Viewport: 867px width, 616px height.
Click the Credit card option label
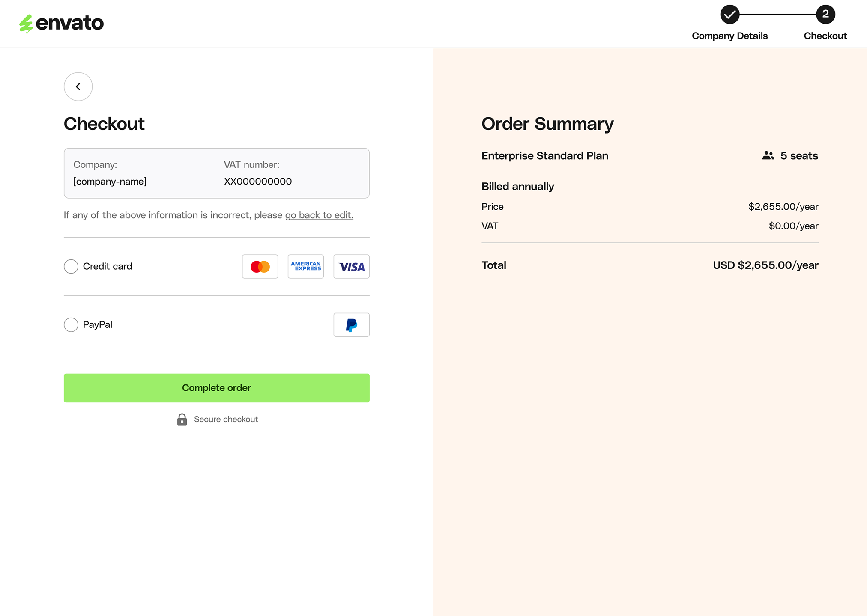click(108, 266)
